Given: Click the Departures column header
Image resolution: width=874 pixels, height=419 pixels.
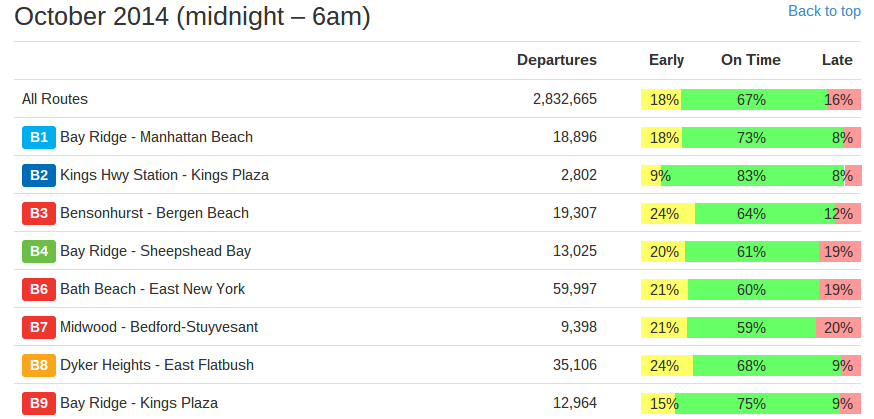Looking at the screenshot, I should [x=557, y=60].
